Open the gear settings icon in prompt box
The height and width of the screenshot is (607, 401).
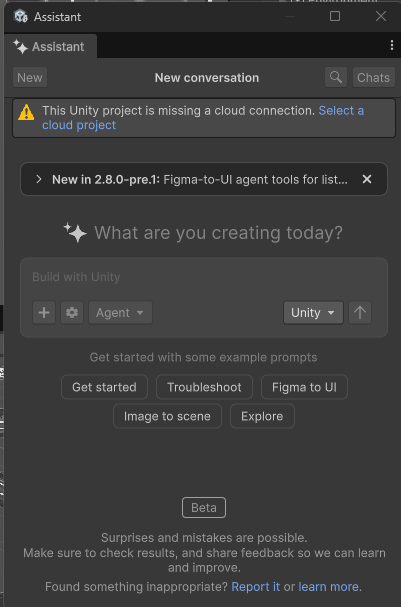pos(72,312)
